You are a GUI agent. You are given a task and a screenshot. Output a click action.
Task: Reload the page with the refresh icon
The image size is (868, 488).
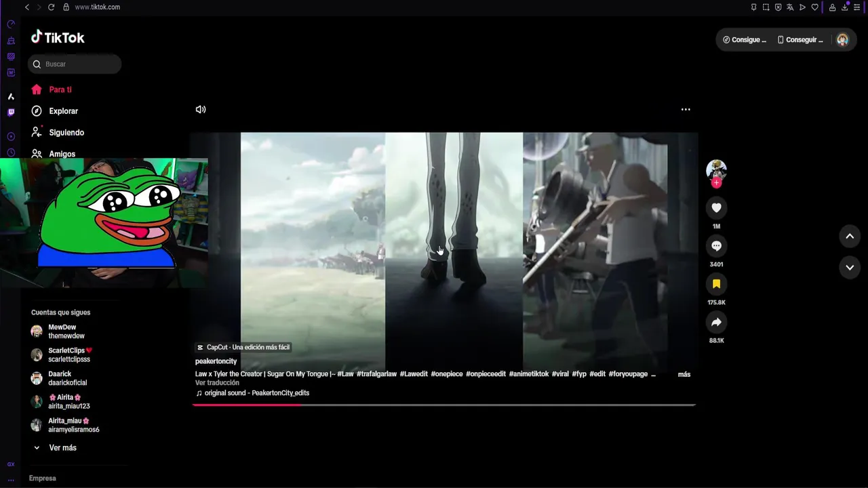(x=51, y=7)
